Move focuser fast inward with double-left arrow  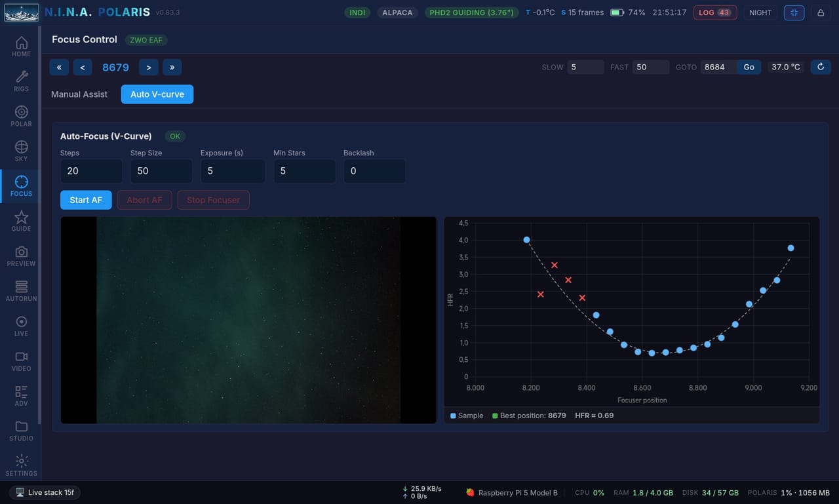[x=59, y=67]
